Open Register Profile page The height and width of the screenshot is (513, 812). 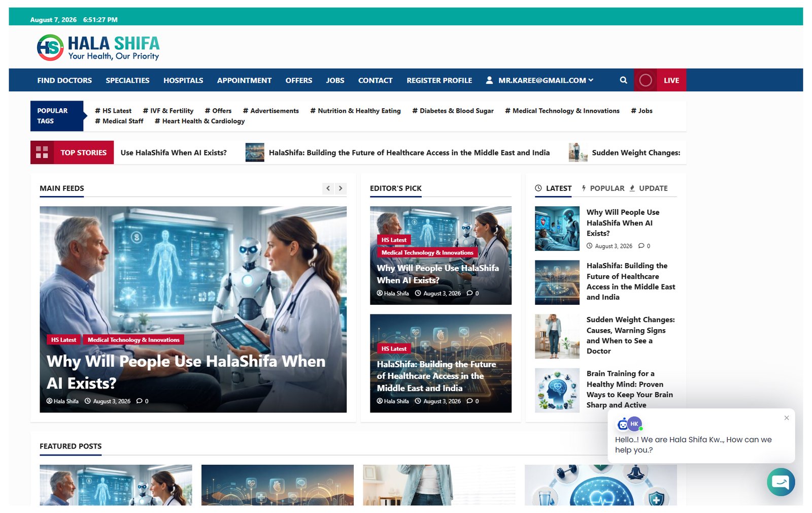click(439, 80)
